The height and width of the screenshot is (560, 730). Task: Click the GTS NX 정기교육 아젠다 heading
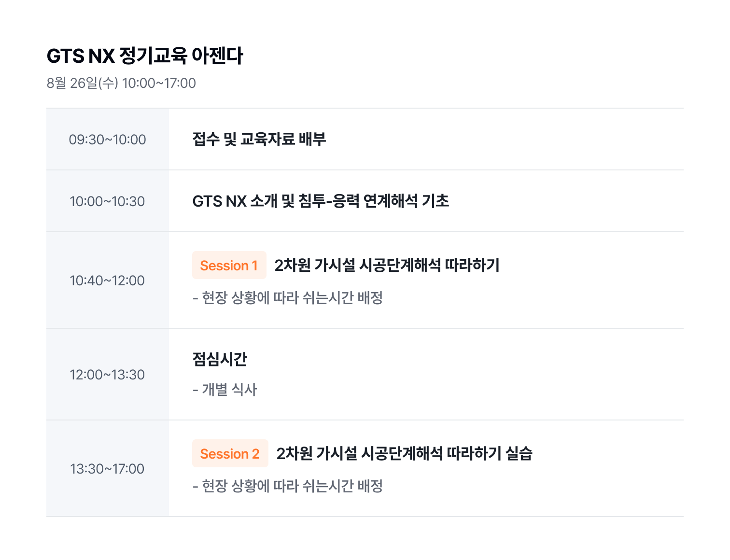(145, 56)
